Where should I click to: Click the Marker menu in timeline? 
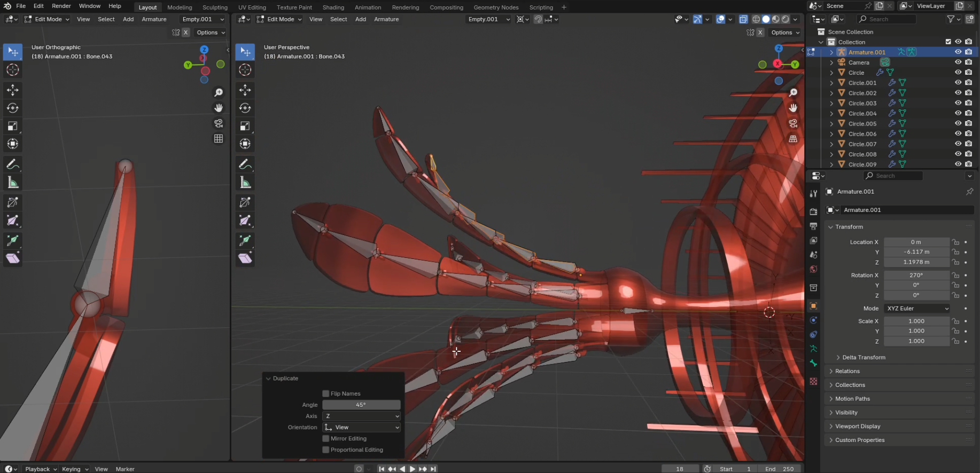125,469
